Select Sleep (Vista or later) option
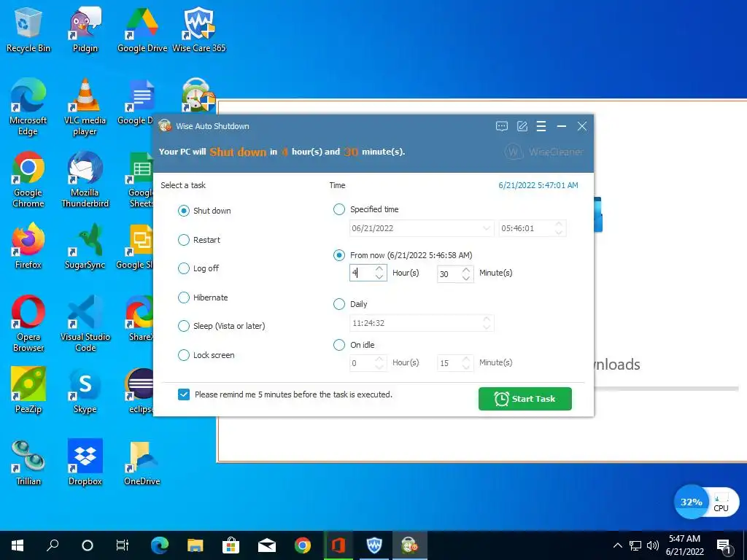The image size is (747, 560). point(183,326)
